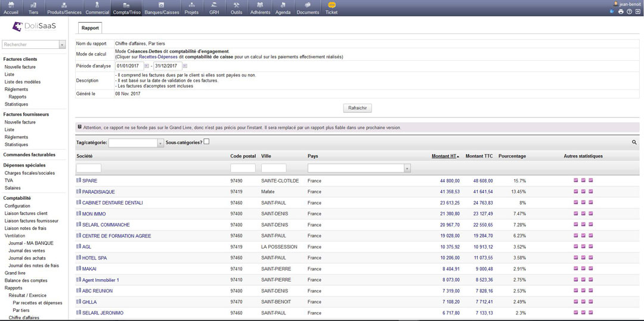
Task: Open the Outils menu
Action: point(237,8)
